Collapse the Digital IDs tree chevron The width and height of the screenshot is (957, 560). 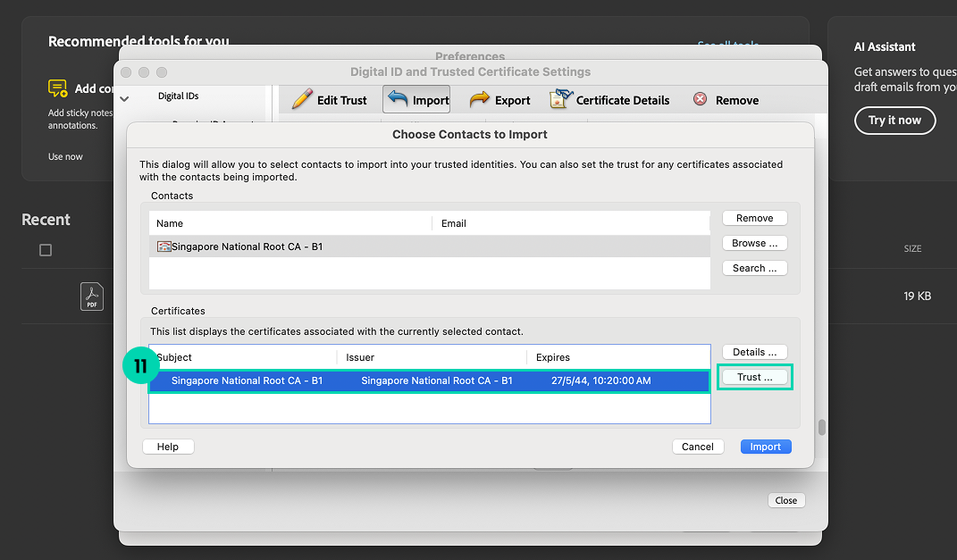(124, 98)
